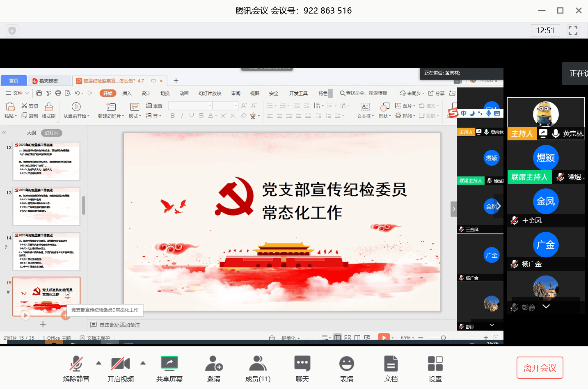Screen dimensions: 588x389
Task: Expand audio options arrow beside 解除静音
Action: (98, 363)
